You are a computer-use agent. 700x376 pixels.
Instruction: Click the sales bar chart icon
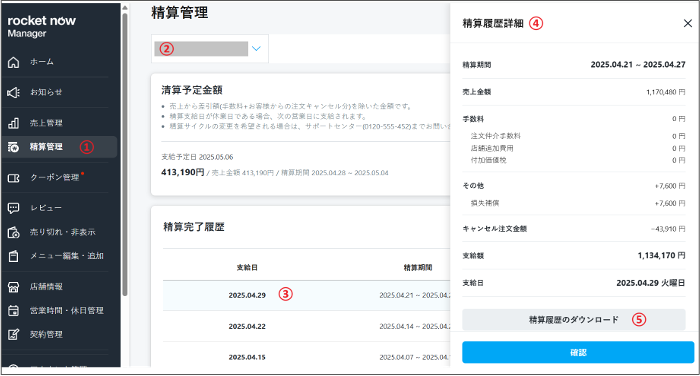pos(13,123)
